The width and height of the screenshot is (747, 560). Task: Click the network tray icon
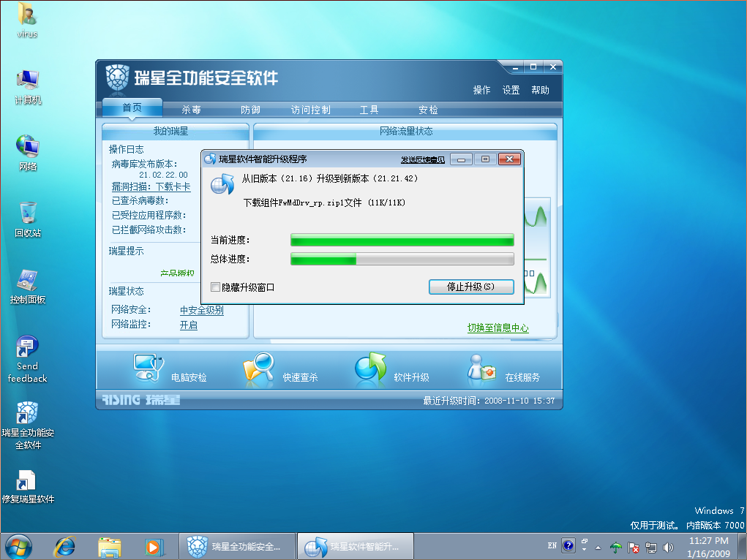[x=650, y=547]
